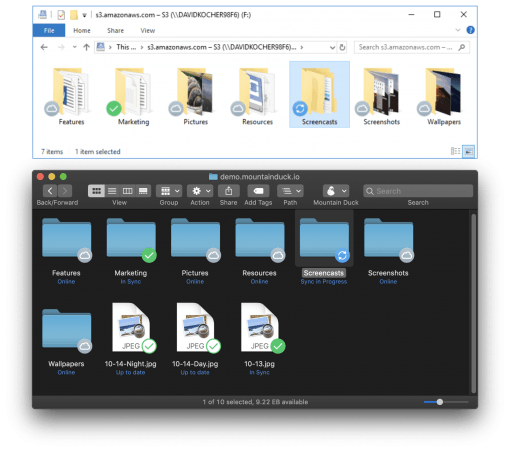This screenshot has height=460, width=510.
Task: Click the Finder Share toolbar button
Action: click(x=228, y=191)
